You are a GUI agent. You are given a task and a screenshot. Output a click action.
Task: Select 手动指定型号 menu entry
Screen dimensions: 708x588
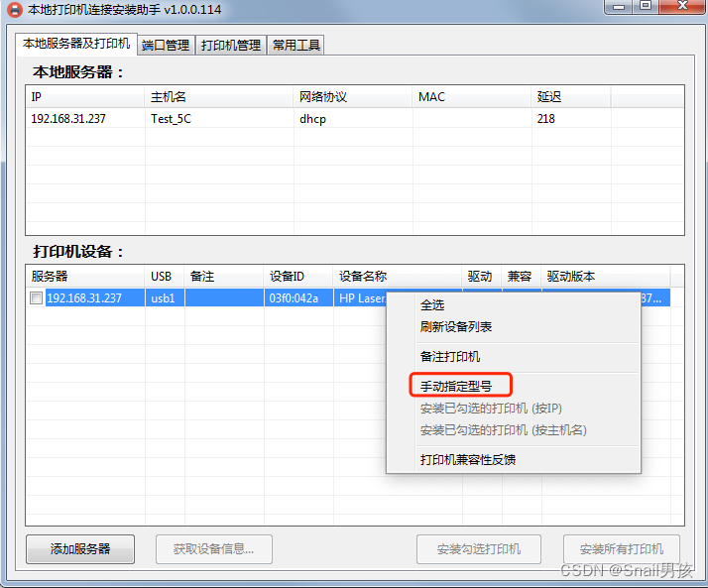click(x=514, y=387)
